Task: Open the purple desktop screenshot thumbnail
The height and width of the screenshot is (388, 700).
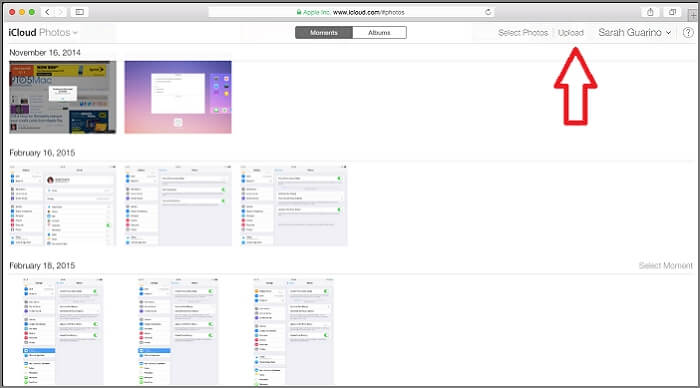Action: [178, 97]
